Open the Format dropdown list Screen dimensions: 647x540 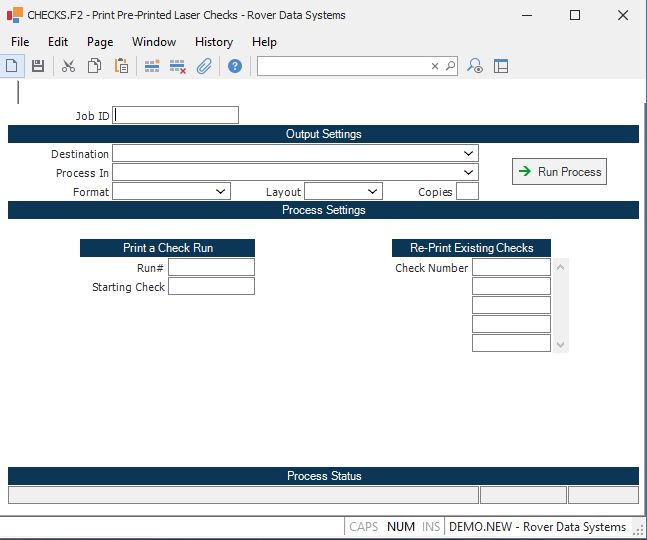pyautogui.click(x=221, y=192)
